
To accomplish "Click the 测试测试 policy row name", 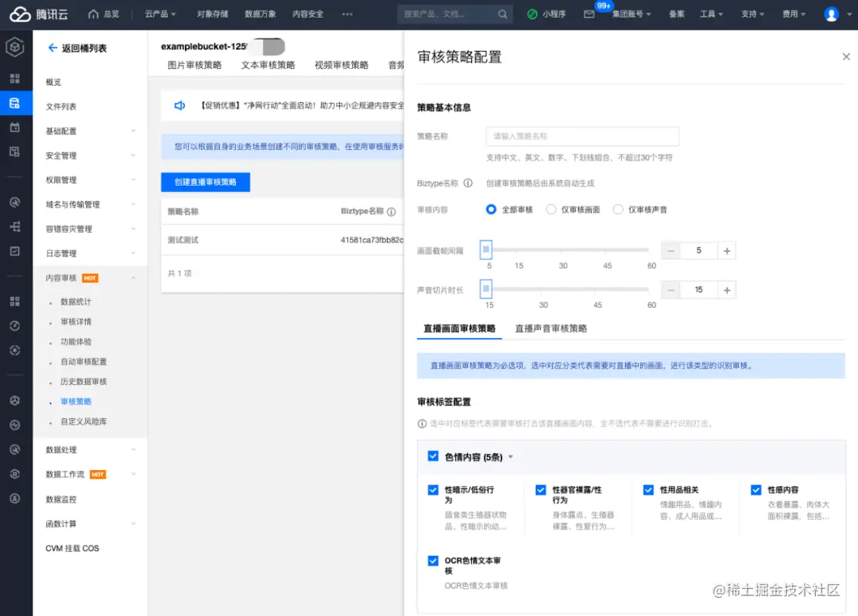I will click(x=183, y=240).
